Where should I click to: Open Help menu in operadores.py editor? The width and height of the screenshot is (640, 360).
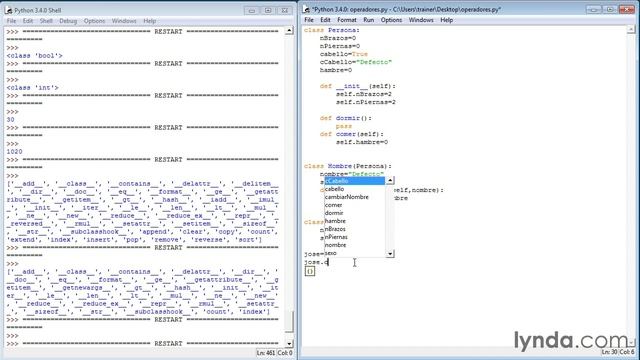(x=447, y=20)
